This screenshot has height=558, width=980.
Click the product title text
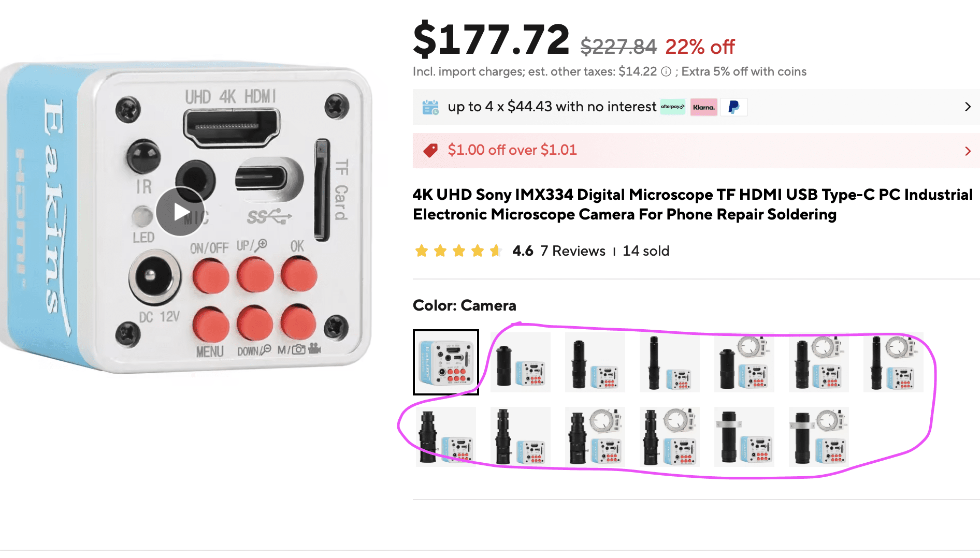692,204
